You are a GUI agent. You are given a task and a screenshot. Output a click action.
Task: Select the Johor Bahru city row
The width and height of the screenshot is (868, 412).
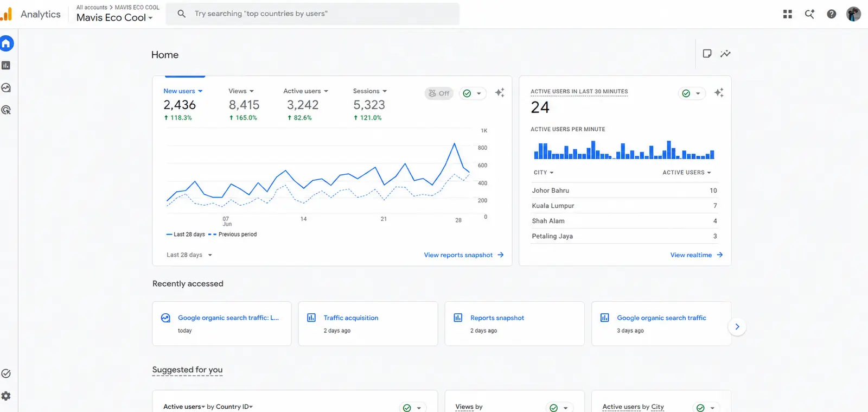click(x=624, y=191)
